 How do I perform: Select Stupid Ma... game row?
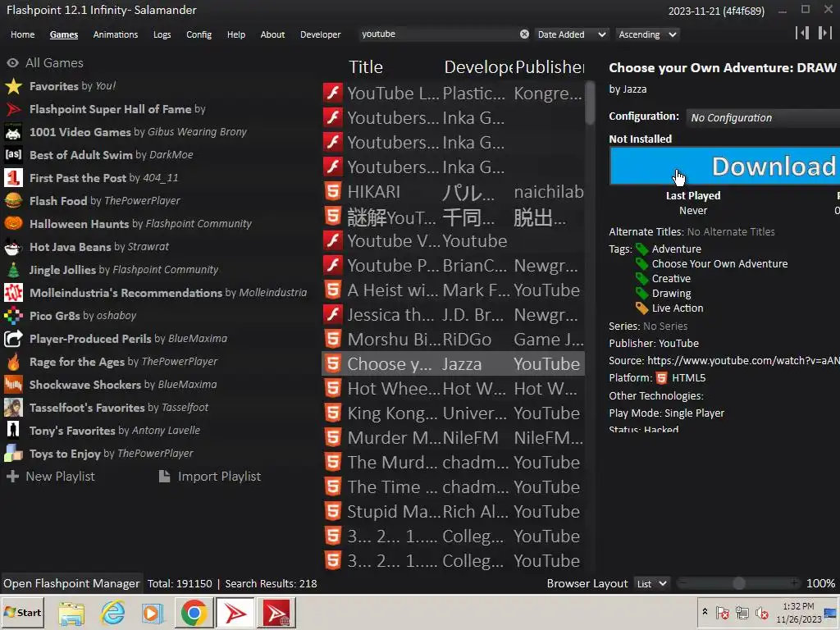point(453,512)
